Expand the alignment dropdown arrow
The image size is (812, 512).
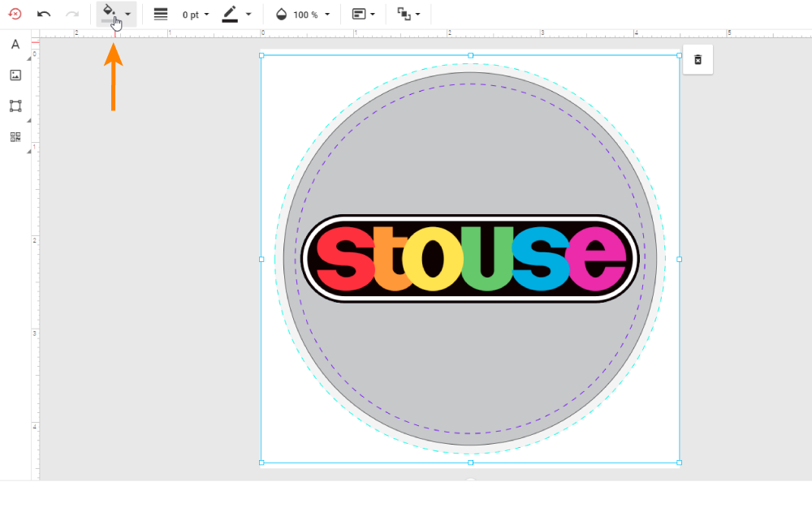click(373, 14)
